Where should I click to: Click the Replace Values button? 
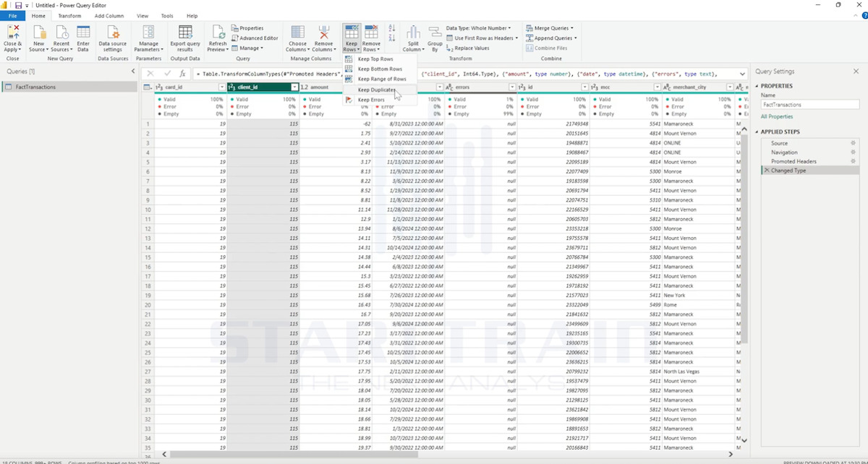pos(468,48)
